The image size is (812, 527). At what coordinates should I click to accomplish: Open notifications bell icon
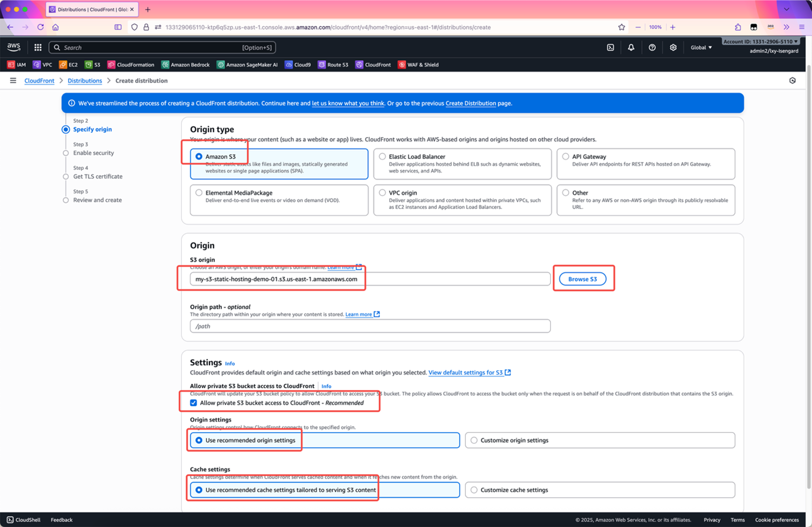pyautogui.click(x=631, y=47)
